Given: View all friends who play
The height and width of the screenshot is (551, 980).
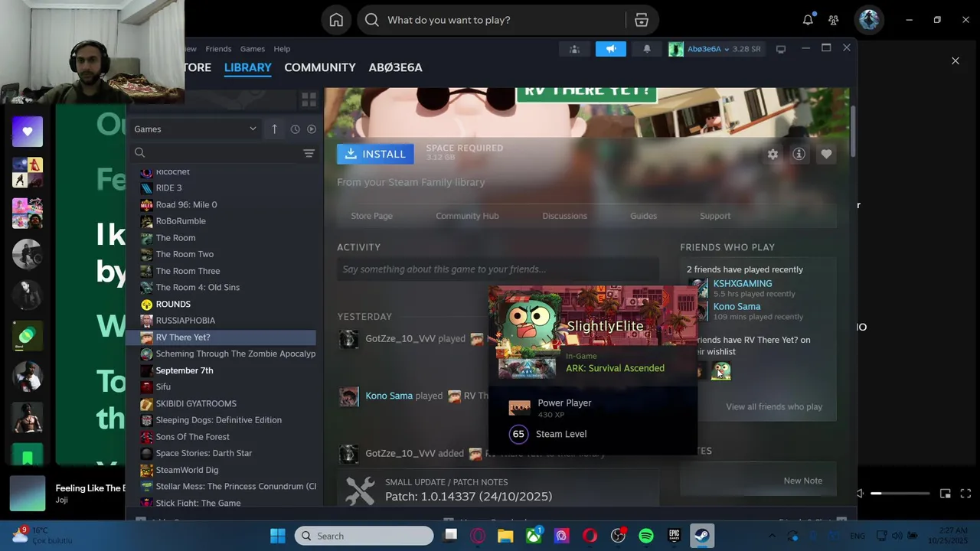Looking at the screenshot, I should tap(774, 406).
